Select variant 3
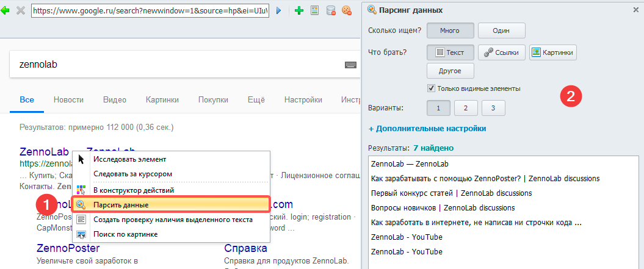This screenshot has height=269, width=644. point(493,108)
